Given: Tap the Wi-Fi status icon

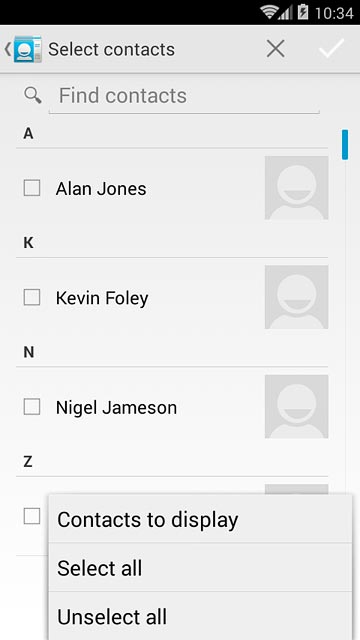Looking at the screenshot, I should [x=269, y=13].
